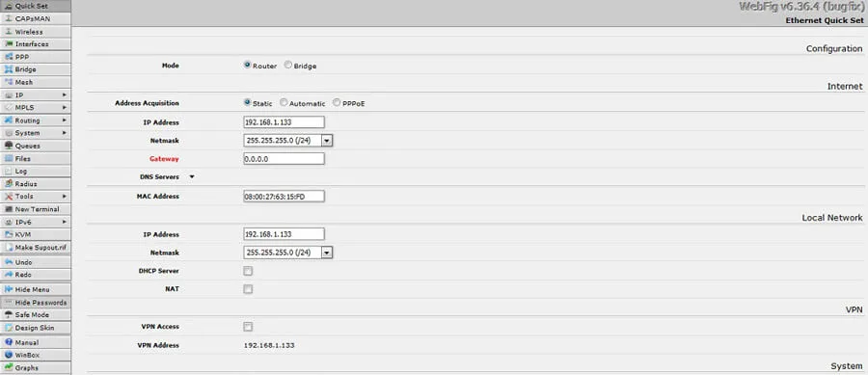Click the Local Network IP Address field
This screenshot has width=868, height=375.
284,234
